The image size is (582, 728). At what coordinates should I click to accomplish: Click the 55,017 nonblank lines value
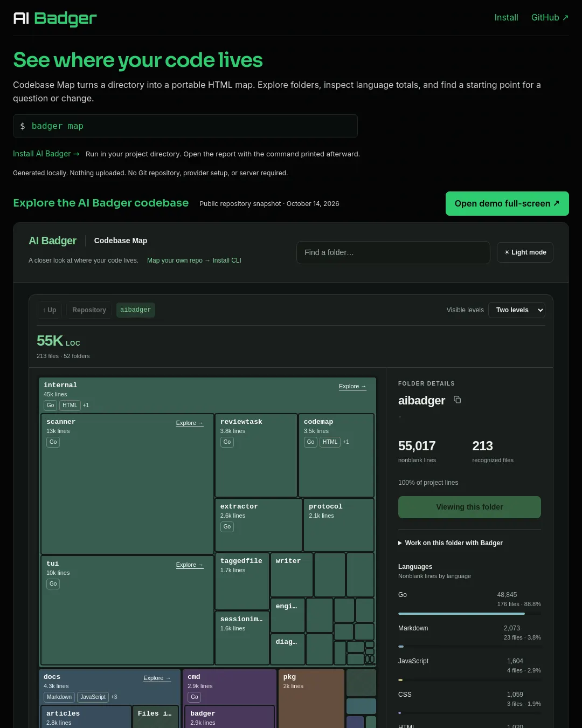click(417, 446)
